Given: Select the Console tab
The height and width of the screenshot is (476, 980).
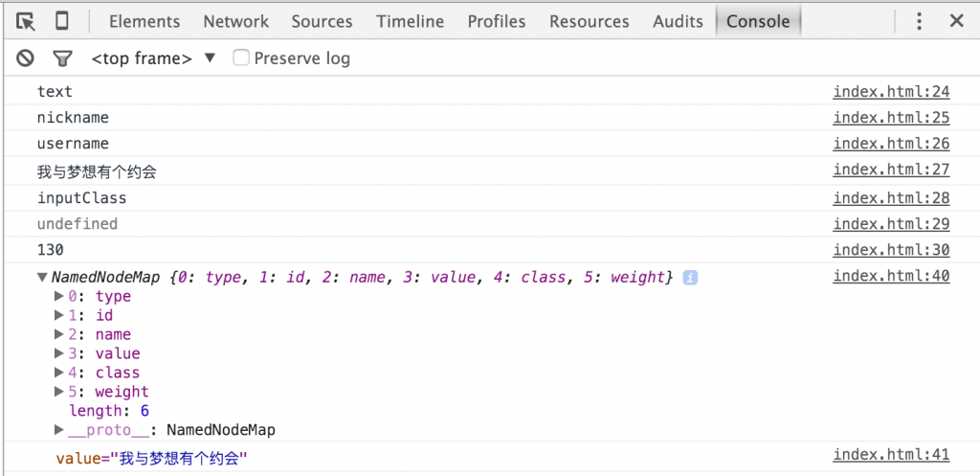Looking at the screenshot, I should coord(758,21).
